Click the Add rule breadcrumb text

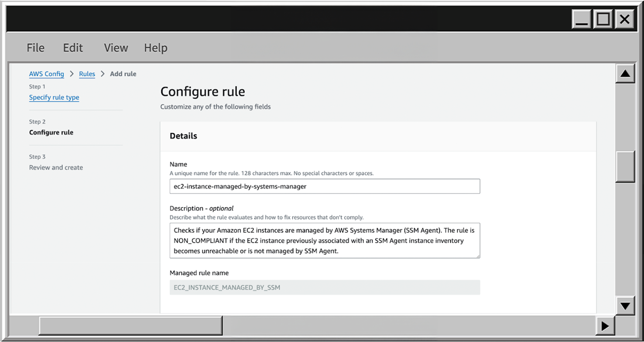123,74
